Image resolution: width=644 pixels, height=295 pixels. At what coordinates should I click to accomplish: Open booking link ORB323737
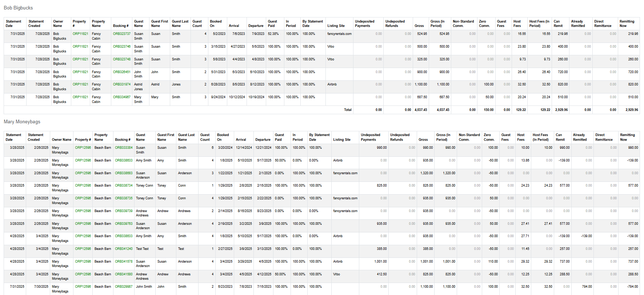click(x=121, y=34)
